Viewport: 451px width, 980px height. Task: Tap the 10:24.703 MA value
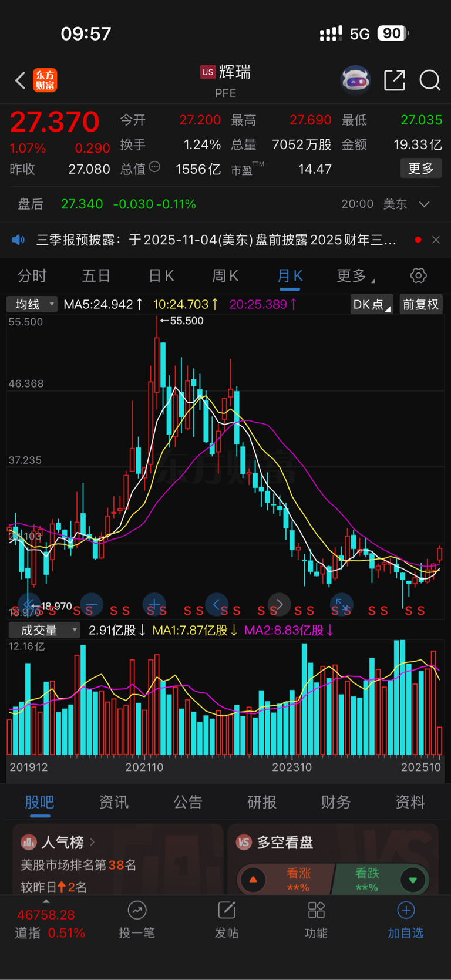186,304
